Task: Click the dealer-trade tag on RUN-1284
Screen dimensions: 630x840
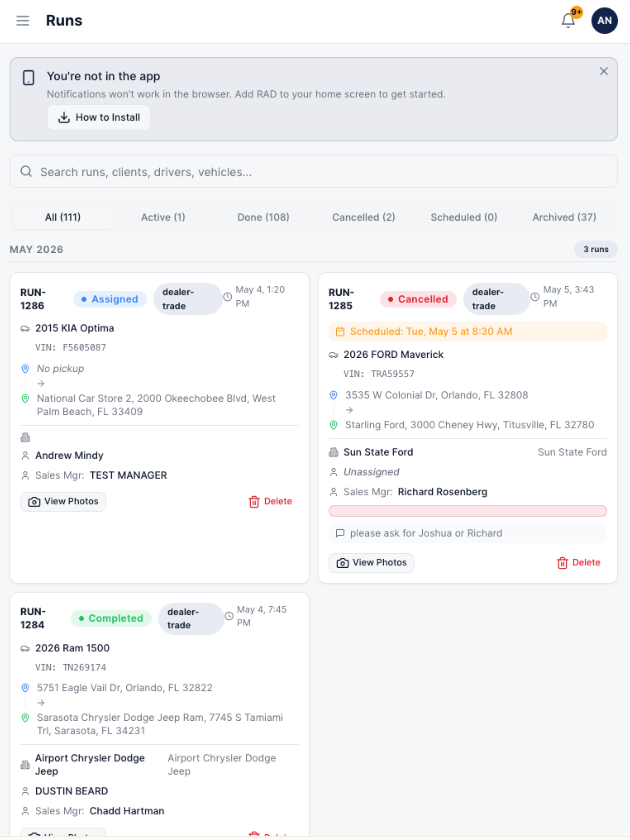Action: coord(191,619)
